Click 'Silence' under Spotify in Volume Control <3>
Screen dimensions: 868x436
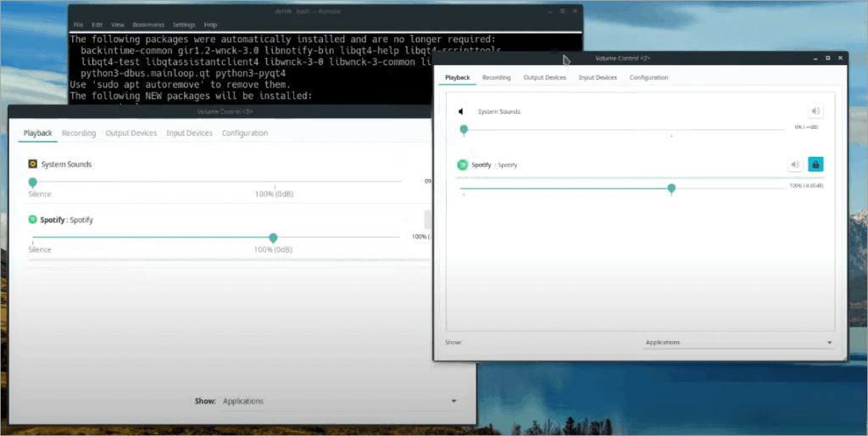click(x=40, y=250)
